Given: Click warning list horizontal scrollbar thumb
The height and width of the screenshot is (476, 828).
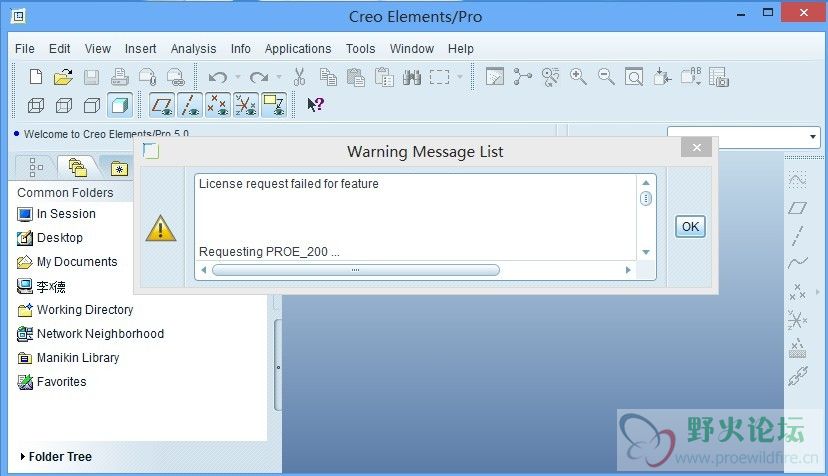Looking at the screenshot, I should (x=355, y=270).
